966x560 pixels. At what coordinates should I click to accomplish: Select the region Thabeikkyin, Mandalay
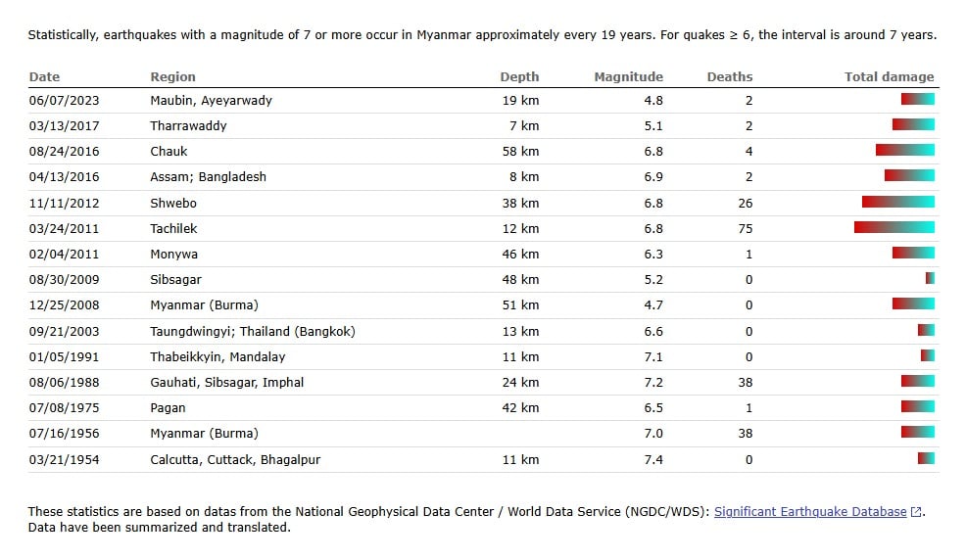tap(217, 357)
